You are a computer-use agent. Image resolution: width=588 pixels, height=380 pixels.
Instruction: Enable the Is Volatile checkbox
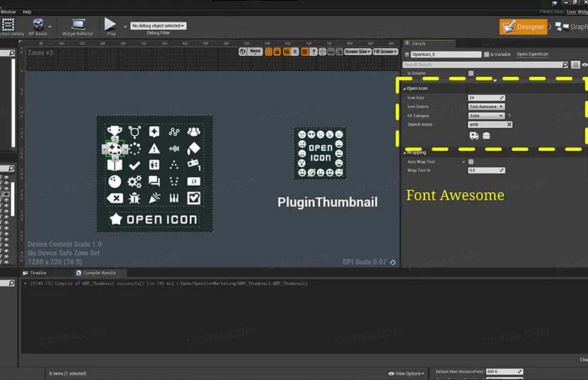[471, 73]
